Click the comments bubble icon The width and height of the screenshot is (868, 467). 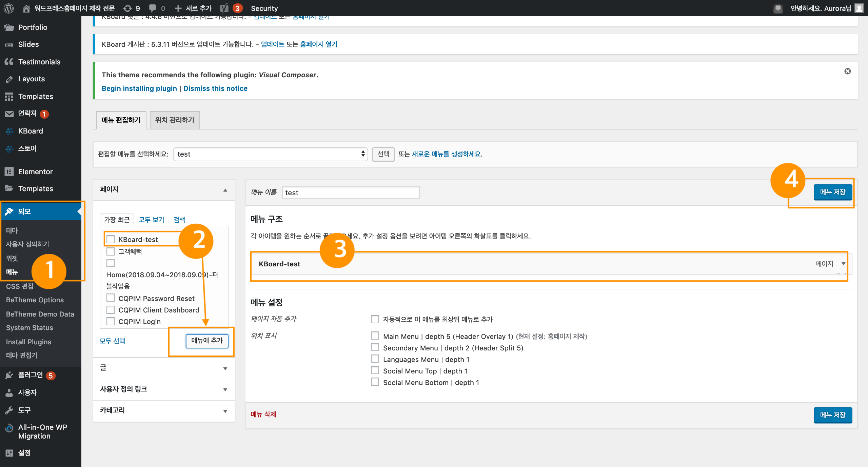tap(153, 8)
